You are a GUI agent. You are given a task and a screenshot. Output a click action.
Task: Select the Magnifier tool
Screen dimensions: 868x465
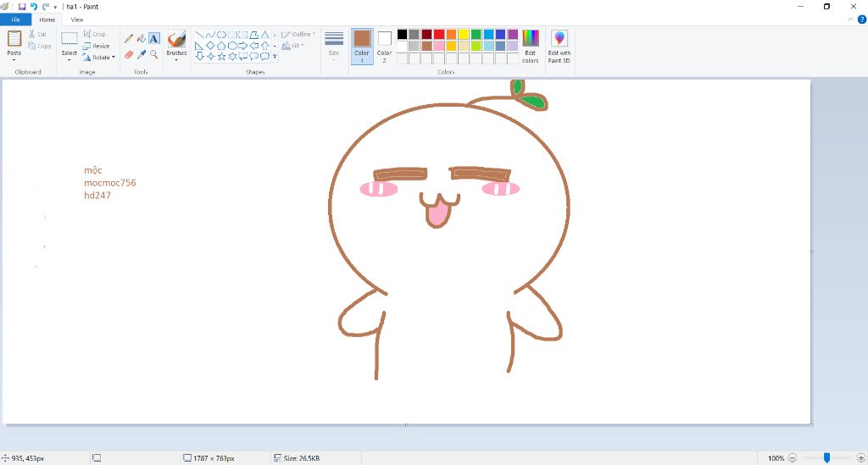click(x=154, y=54)
